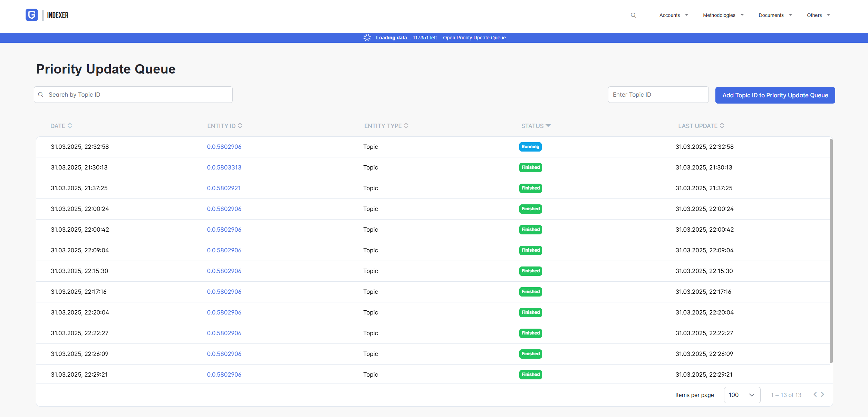The width and height of the screenshot is (868, 417).
Task: Open the Methodologies menu
Action: [723, 15]
